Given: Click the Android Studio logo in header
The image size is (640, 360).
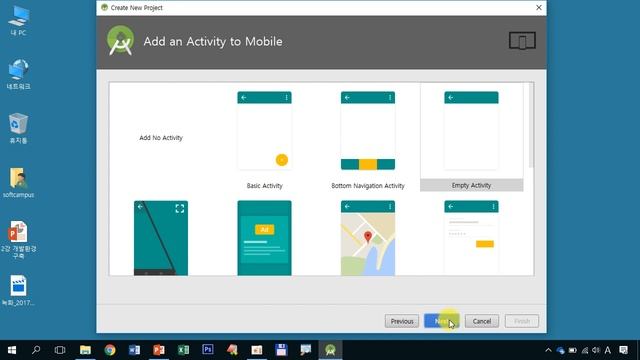Looking at the screenshot, I should click(x=120, y=41).
